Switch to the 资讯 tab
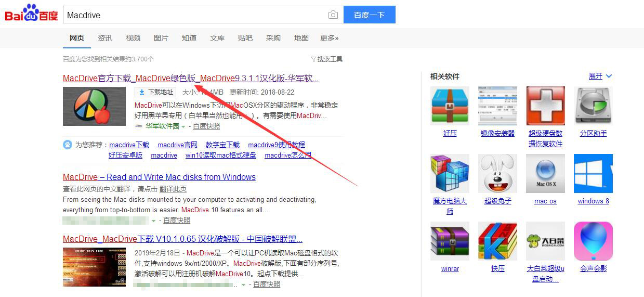Image resolution: width=644 pixels, height=297 pixels. pyautogui.click(x=105, y=38)
